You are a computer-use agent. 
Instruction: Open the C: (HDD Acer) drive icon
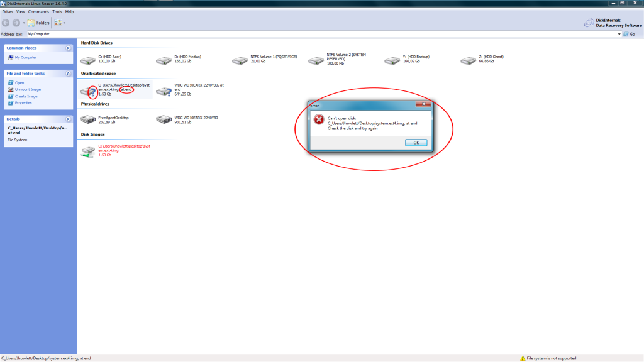(x=87, y=60)
